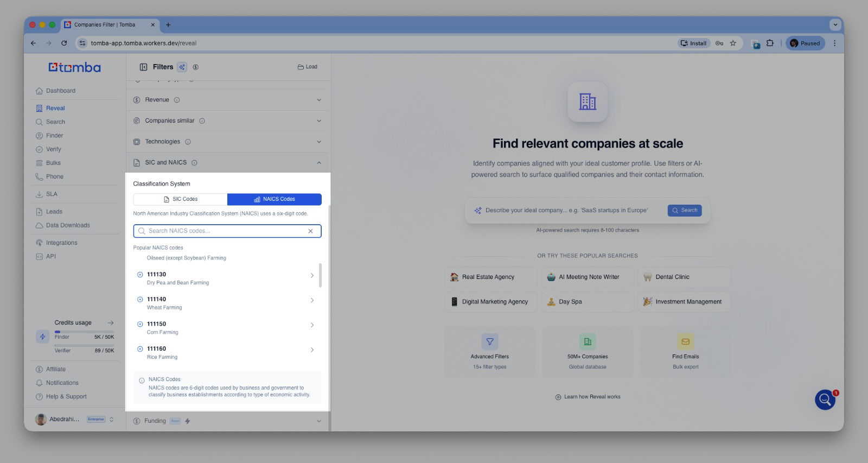The height and width of the screenshot is (463, 868).
Task: Expand the Companies similar filter
Action: pos(319,121)
